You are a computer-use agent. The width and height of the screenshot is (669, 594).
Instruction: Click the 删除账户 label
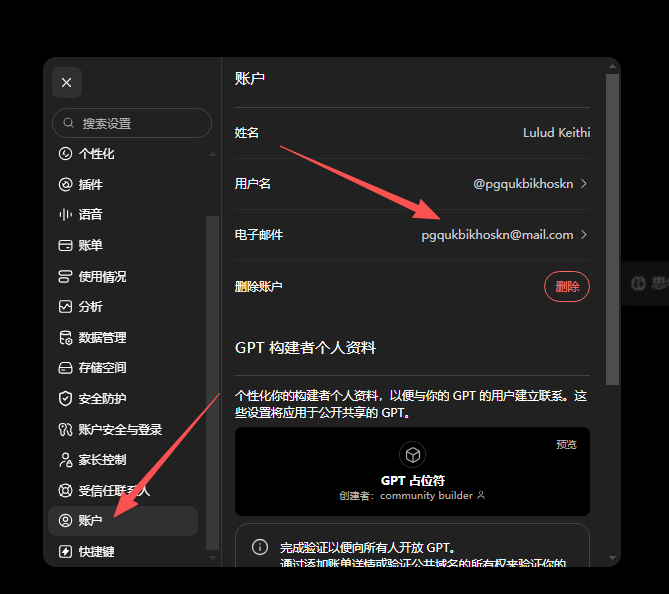coord(259,286)
